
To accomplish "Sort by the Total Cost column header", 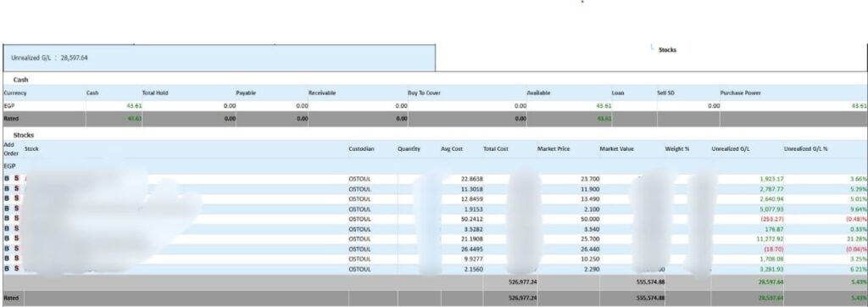I will pos(496,148).
